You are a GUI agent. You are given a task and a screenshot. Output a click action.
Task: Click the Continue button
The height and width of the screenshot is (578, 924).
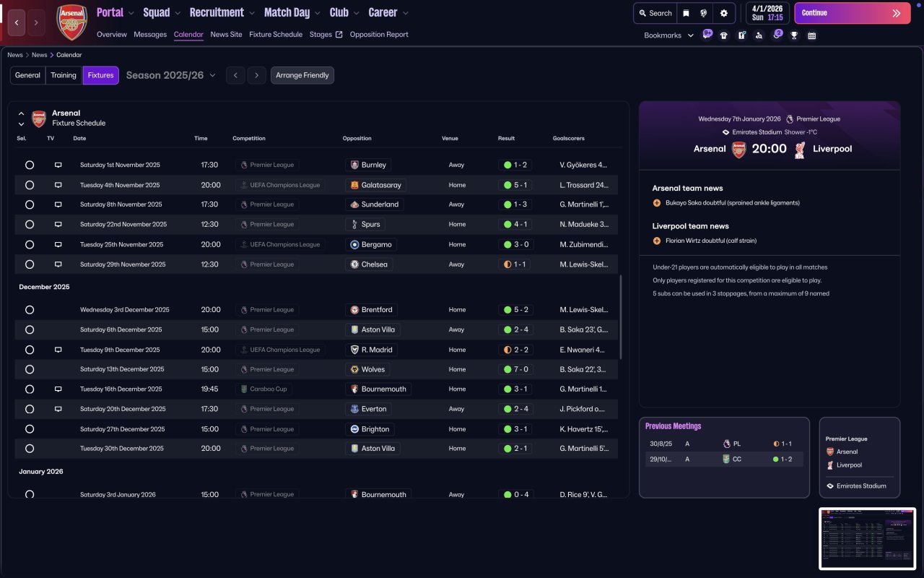coord(853,13)
